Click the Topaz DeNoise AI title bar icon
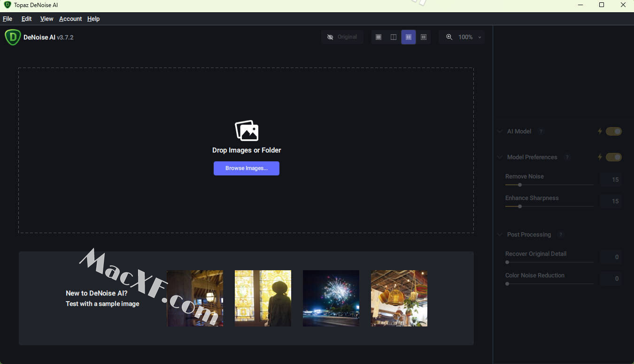 coord(7,5)
